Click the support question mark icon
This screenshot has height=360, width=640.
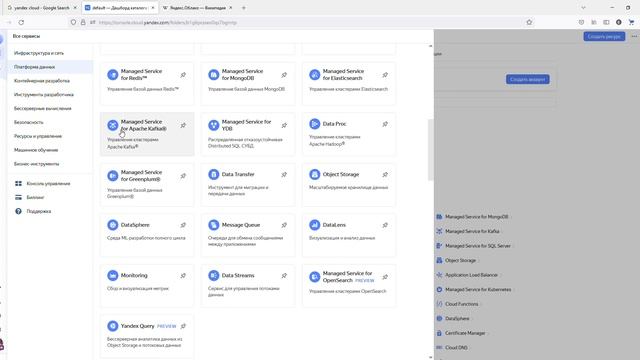coord(18,211)
